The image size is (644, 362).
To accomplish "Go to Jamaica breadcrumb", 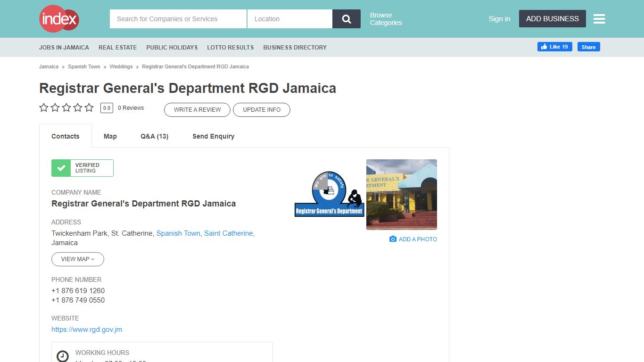I will 49,66.
